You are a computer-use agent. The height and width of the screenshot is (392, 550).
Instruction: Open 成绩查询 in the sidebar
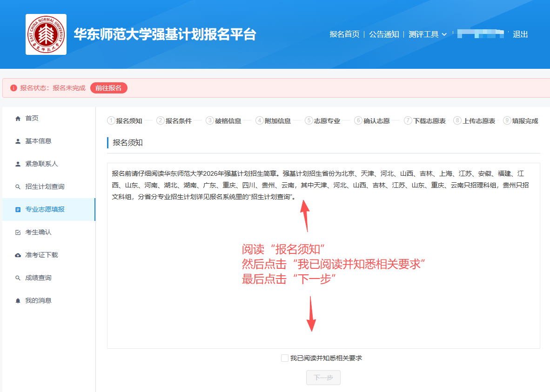[38, 278]
